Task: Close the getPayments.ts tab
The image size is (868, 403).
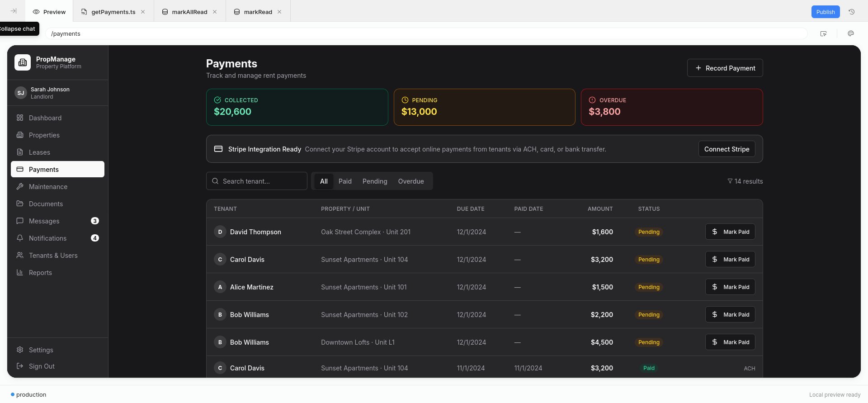Action: pos(143,12)
